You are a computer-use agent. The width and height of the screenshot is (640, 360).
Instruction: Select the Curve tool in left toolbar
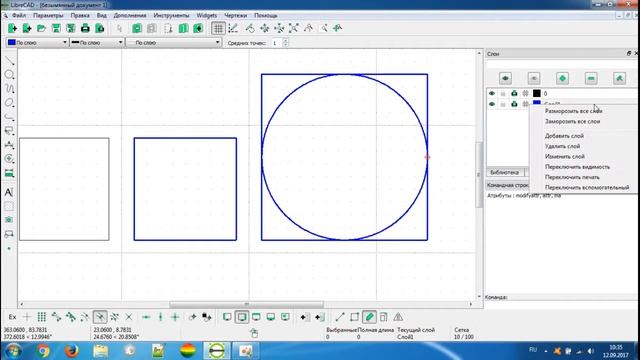point(9,89)
